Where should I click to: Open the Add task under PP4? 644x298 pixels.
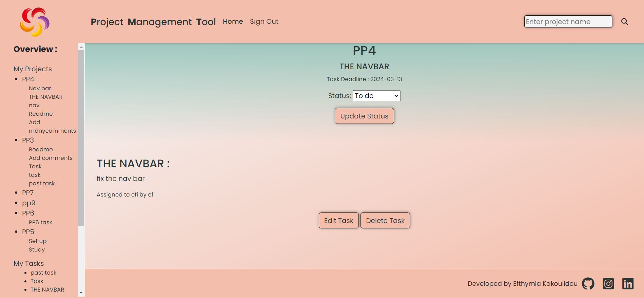[34, 122]
